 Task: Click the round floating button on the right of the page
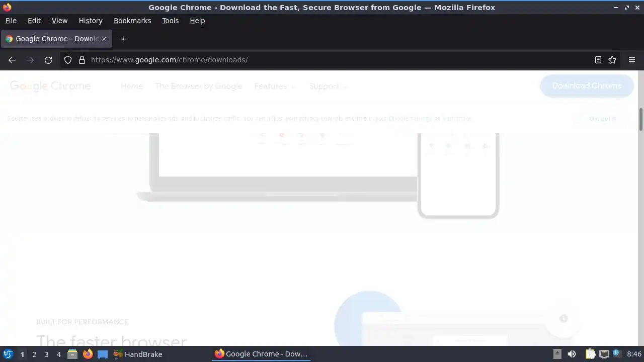pos(563,319)
